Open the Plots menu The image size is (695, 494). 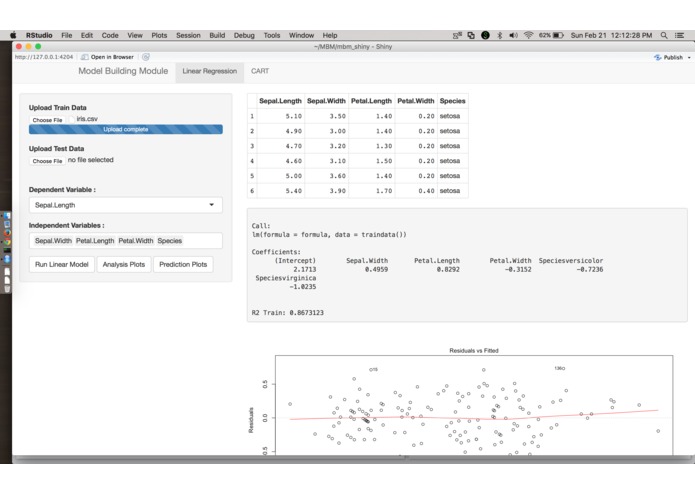point(159,35)
